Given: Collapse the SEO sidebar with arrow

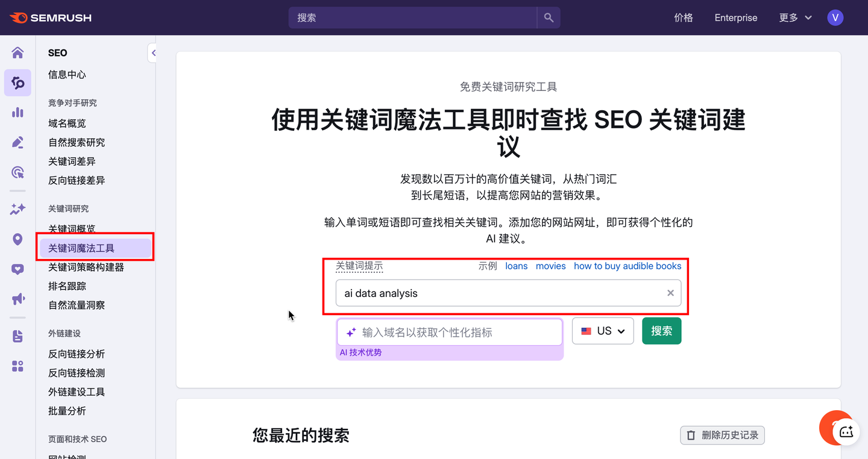Looking at the screenshot, I should point(153,53).
